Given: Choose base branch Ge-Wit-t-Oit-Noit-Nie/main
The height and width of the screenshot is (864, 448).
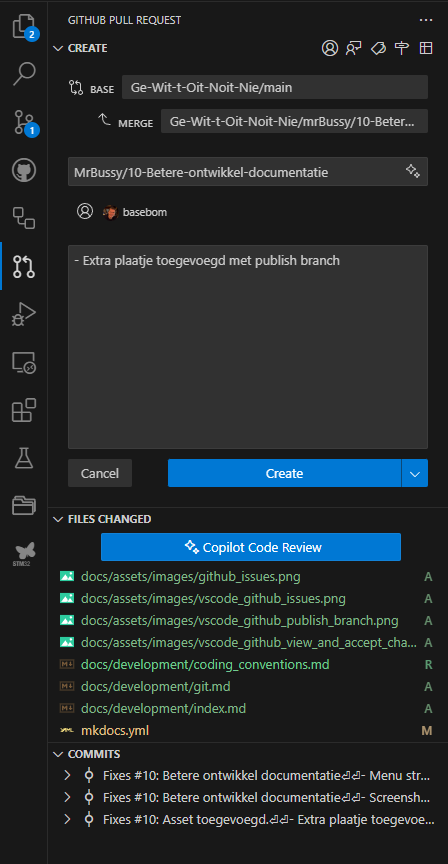Looking at the screenshot, I should point(275,87).
